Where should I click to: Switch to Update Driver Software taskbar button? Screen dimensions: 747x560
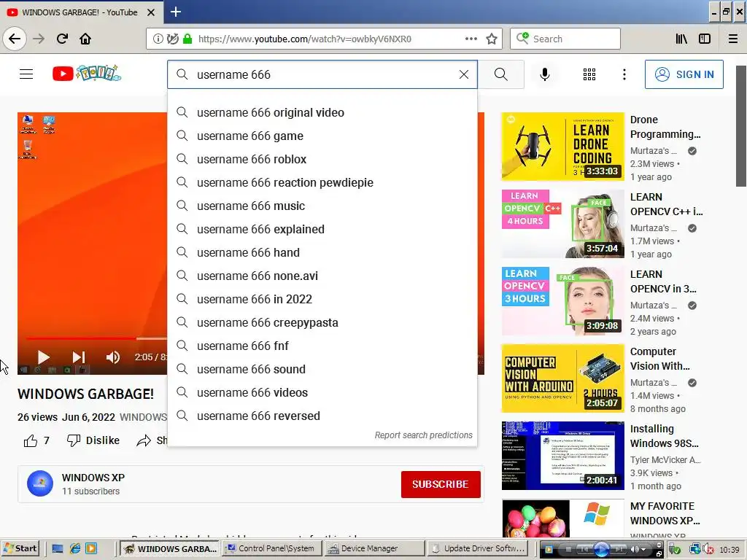(477, 548)
